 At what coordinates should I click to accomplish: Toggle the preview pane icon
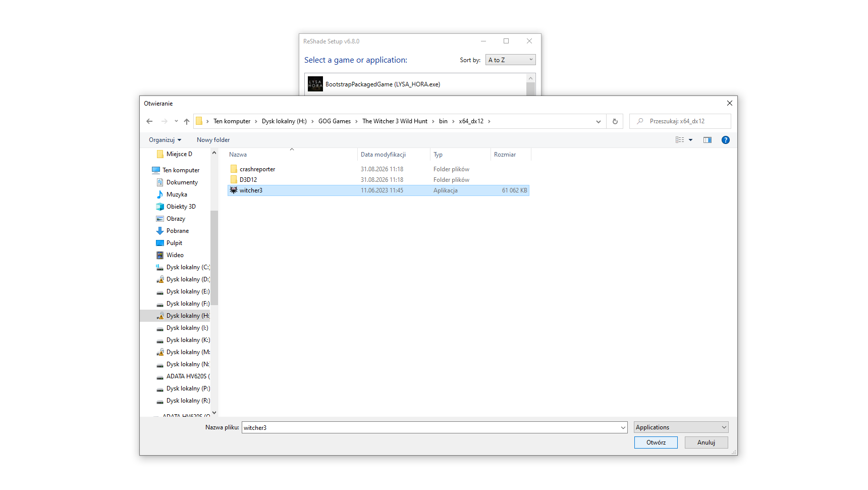708,140
